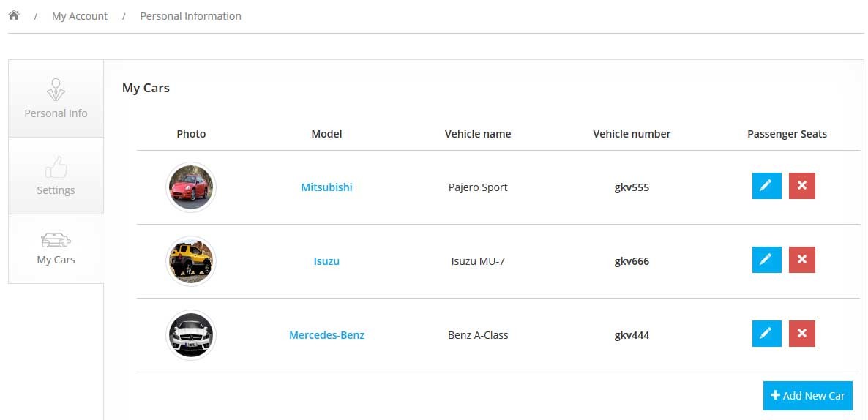
Task: Delete the Mitsubishi Pajero Sport car
Action: [801, 186]
